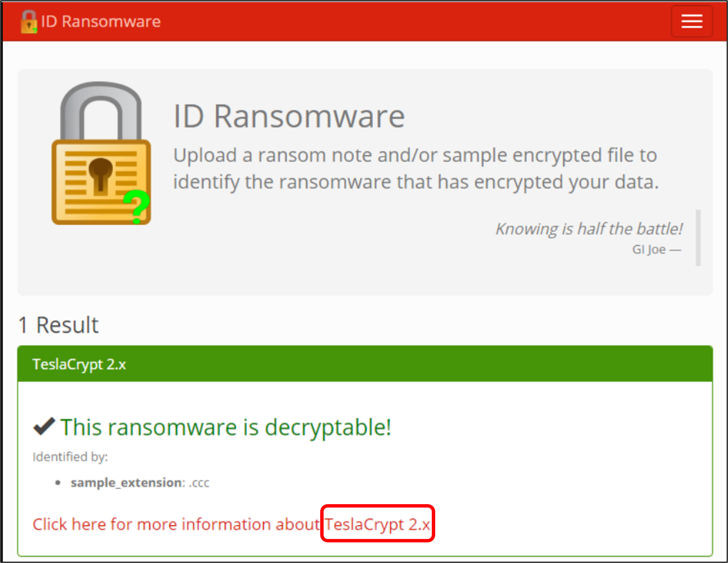The height and width of the screenshot is (563, 728).
Task: Click the large ID Ransomware page heading
Action: click(289, 116)
